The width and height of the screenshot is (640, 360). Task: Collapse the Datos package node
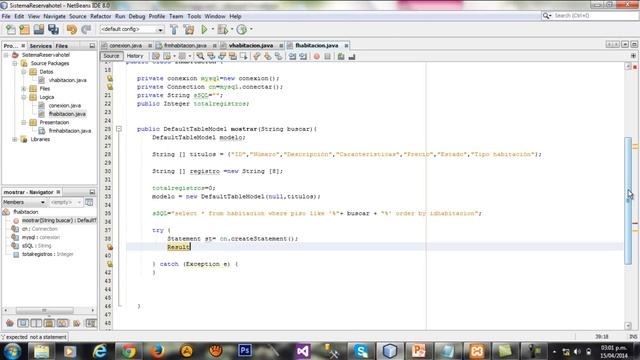click(x=24, y=72)
